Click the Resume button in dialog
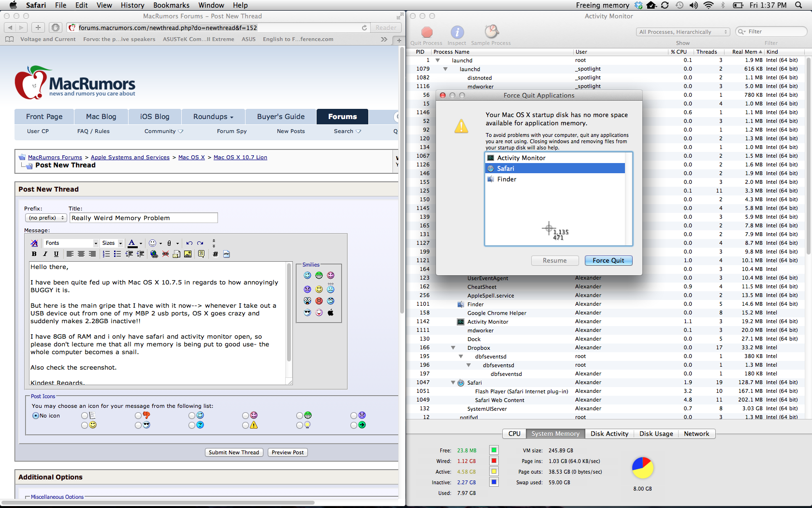This screenshot has height=508, width=812. pyautogui.click(x=554, y=260)
